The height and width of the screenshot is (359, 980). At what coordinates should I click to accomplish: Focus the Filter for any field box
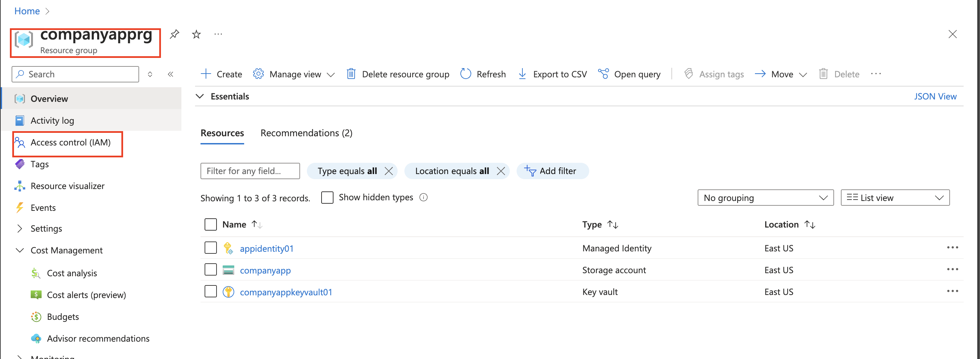coord(250,171)
